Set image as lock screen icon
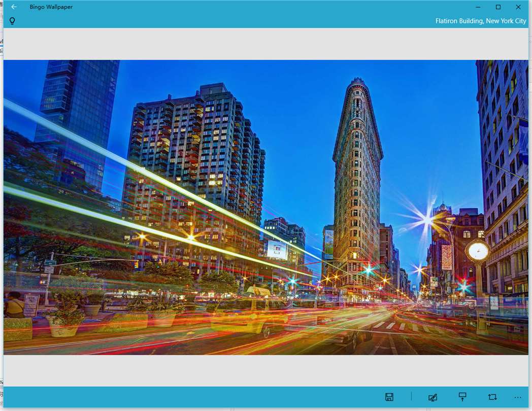Screen dimensions: 532x411 pyautogui.click(x=462, y=397)
